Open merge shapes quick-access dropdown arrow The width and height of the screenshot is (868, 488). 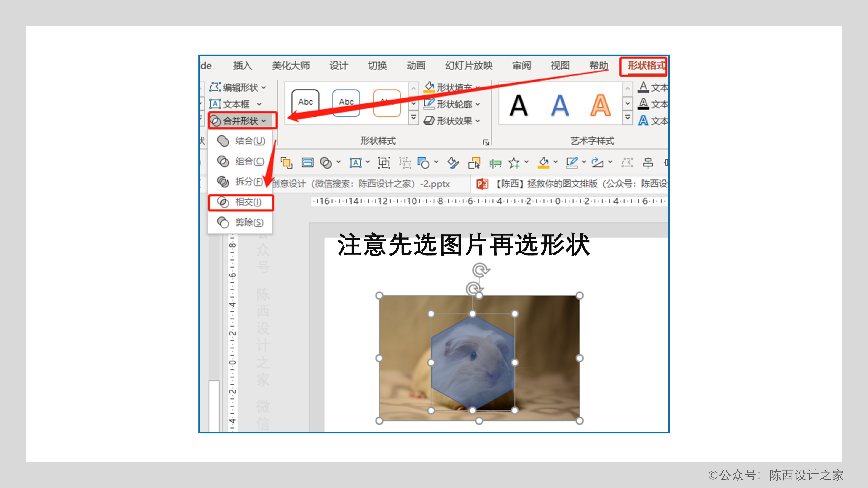click(338, 162)
